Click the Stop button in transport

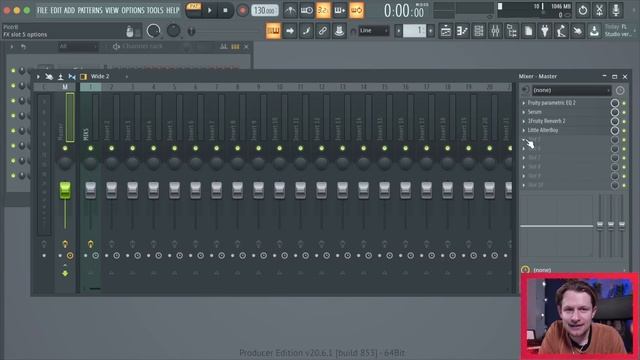click(x=225, y=11)
